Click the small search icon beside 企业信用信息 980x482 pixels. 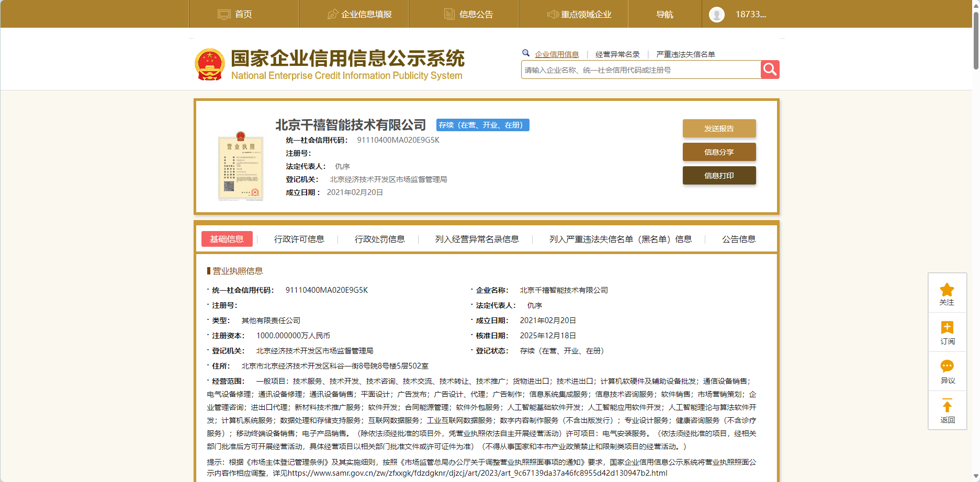point(526,53)
